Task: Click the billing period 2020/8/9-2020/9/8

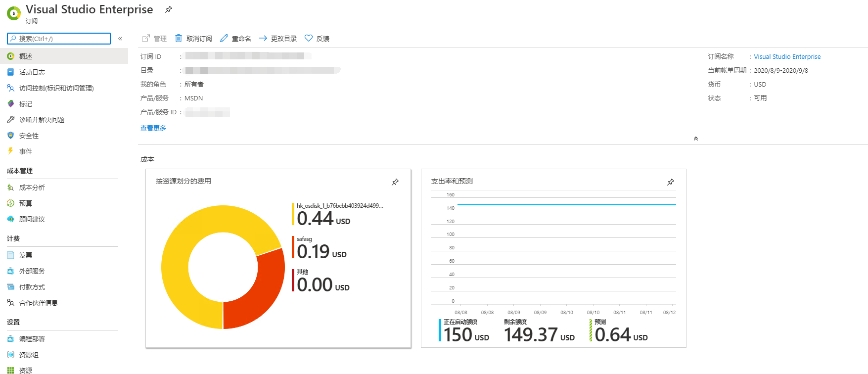Action: (x=781, y=71)
